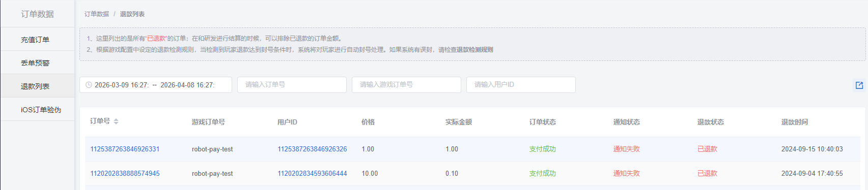This screenshot has width=868, height=190.
Task: Click 订单数据 in the breadcrumb
Action: click(x=97, y=14)
